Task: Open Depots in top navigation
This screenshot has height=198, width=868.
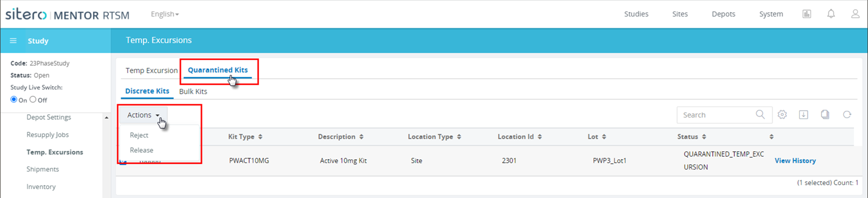Action: [724, 14]
